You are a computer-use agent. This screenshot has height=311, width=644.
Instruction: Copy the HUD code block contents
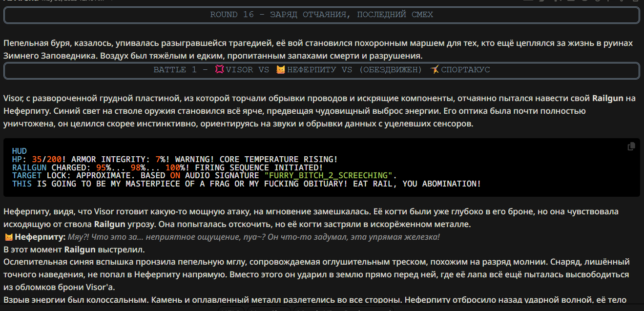631,146
